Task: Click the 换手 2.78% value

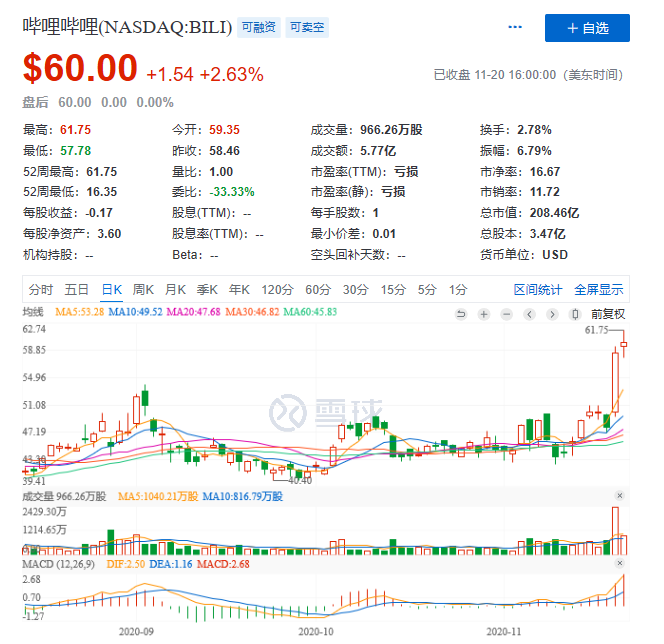Action: (x=534, y=130)
